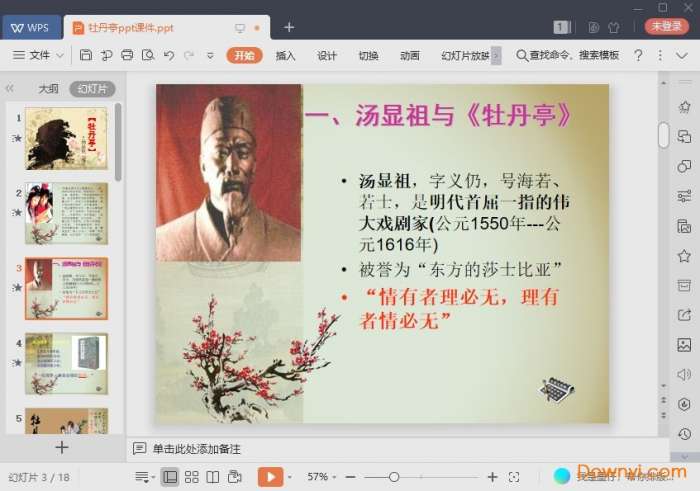Open the settings sliders sidebar icon

coord(684,196)
